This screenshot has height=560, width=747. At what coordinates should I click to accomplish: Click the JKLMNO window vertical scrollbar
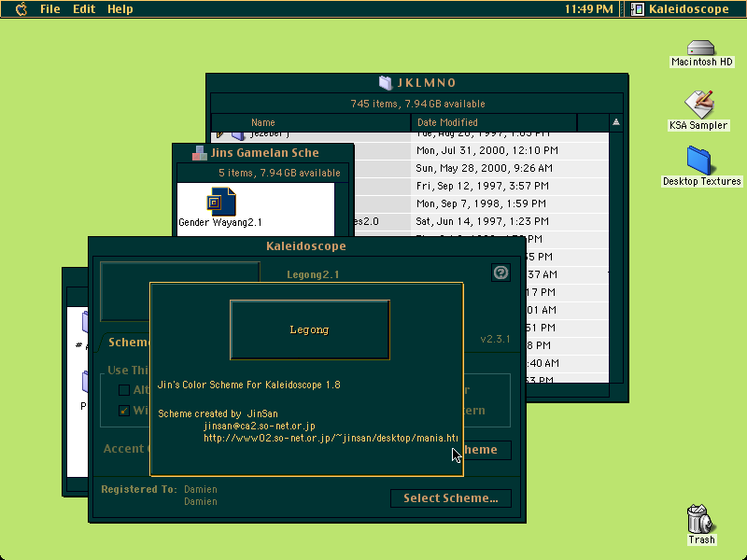click(616, 258)
